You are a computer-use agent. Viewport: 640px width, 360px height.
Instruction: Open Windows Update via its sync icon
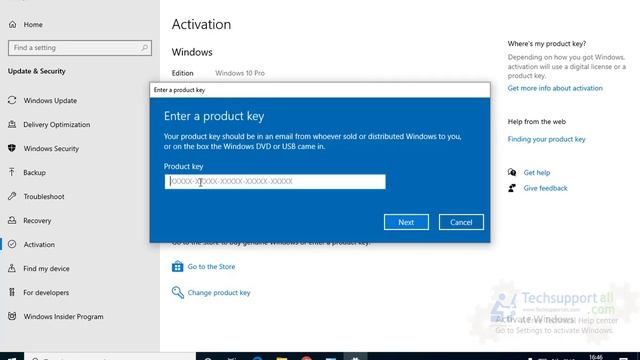pos(12,100)
